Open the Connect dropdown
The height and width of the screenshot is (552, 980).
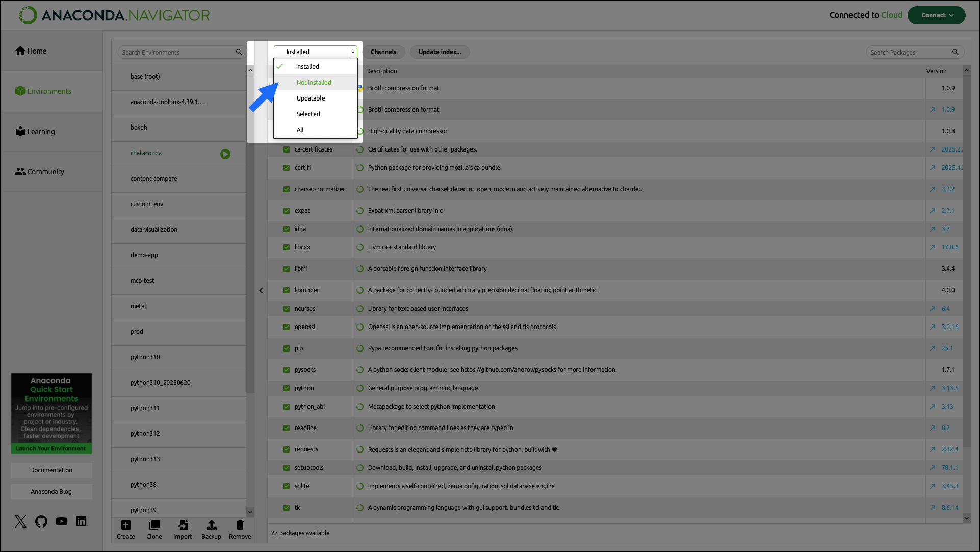point(936,15)
